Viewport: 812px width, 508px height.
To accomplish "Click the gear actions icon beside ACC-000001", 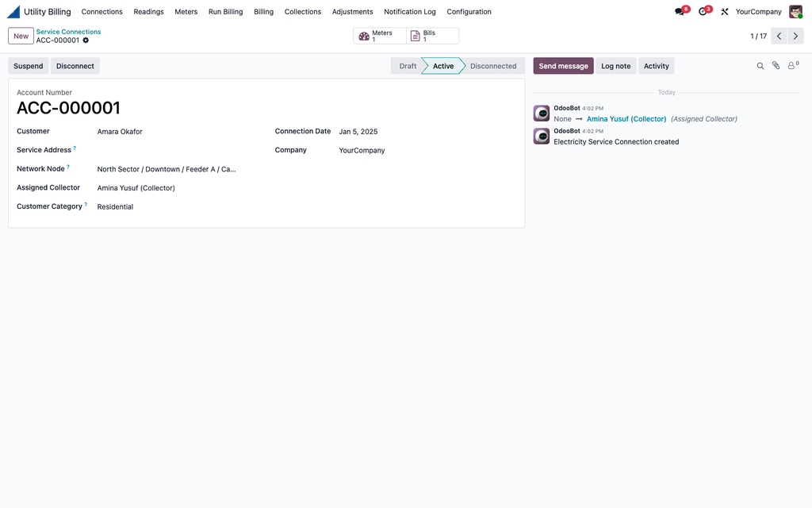I will [x=86, y=40].
